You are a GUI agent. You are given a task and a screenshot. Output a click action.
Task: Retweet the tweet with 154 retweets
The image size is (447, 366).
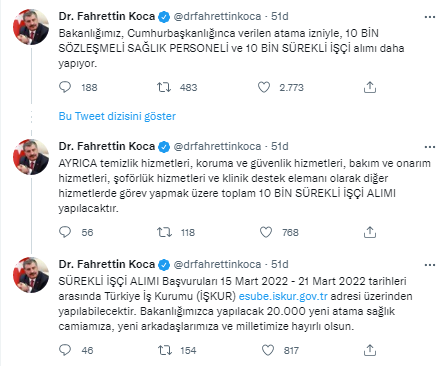pyautogui.click(x=165, y=350)
